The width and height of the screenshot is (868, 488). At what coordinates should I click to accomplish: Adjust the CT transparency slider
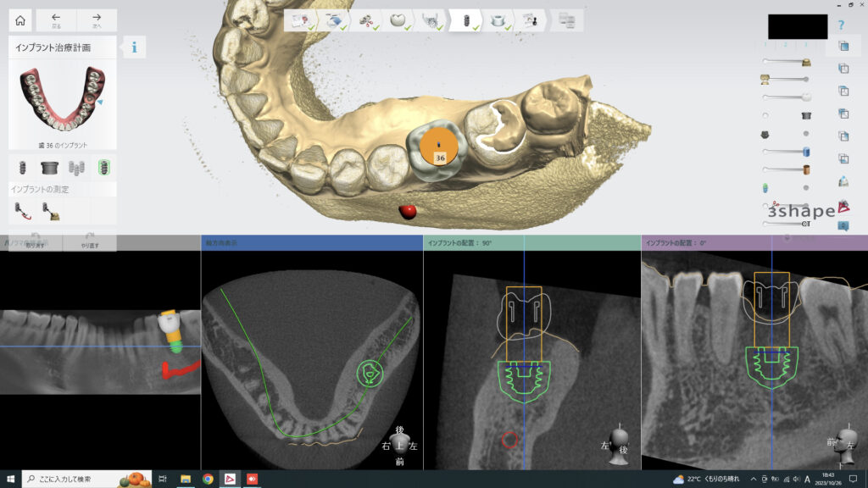(x=786, y=224)
